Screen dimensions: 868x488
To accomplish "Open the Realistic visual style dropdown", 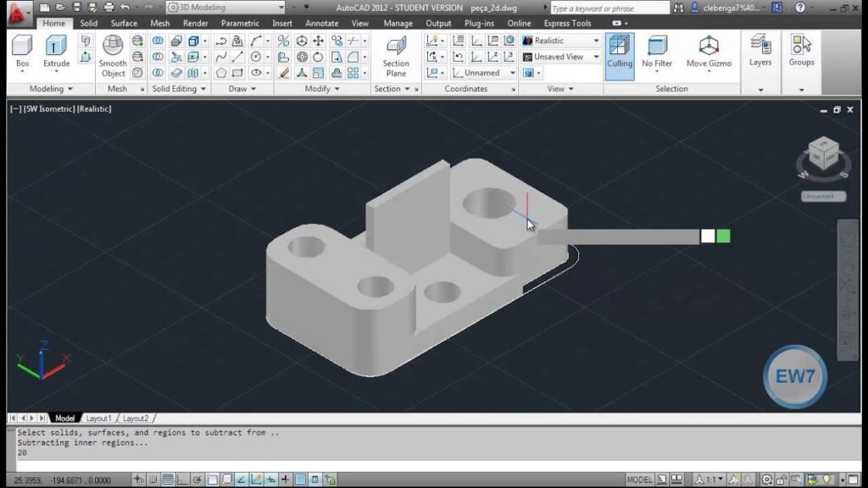I will (561, 41).
